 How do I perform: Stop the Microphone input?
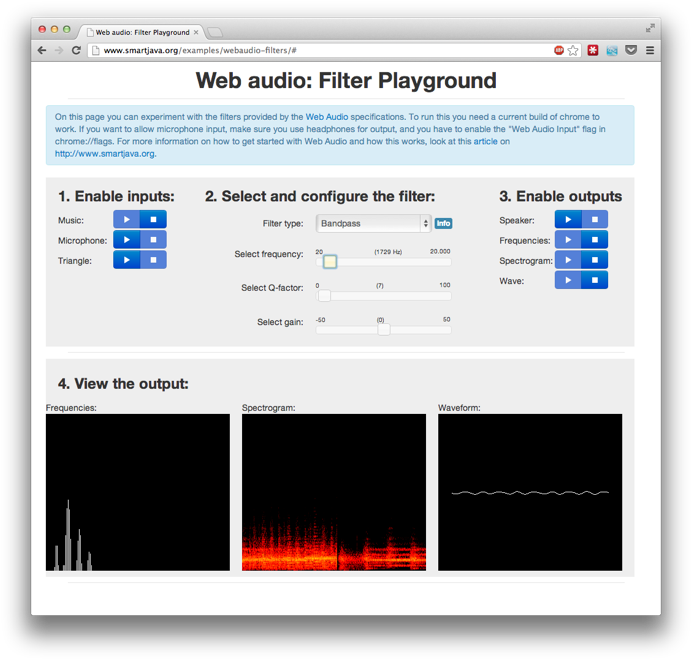[153, 240]
